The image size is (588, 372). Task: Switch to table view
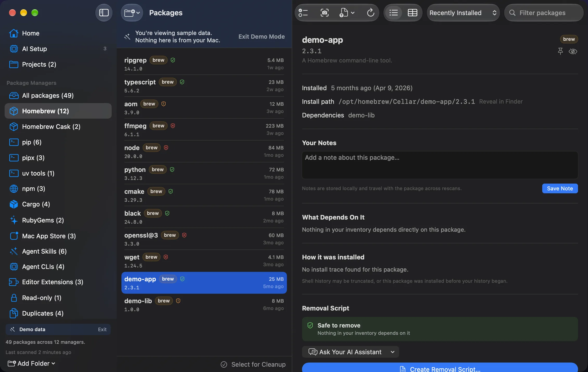[x=412, y=12]
